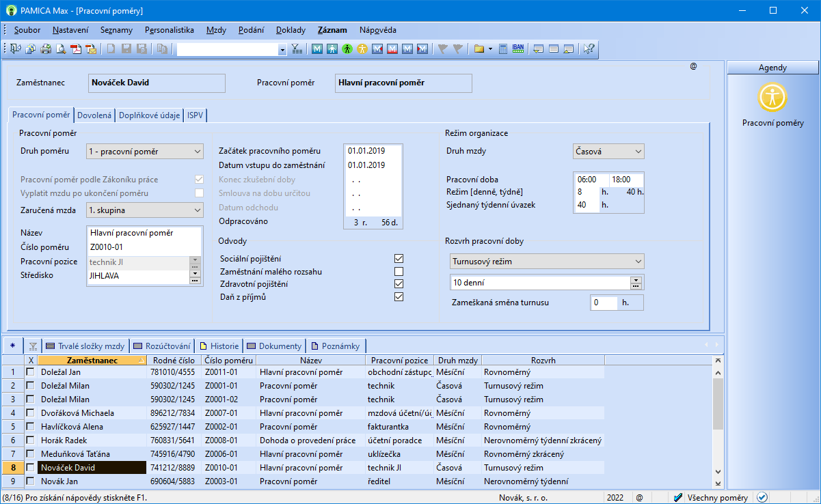
Task: Click the note icon with up arrow
Action: (x=569, y=49)
